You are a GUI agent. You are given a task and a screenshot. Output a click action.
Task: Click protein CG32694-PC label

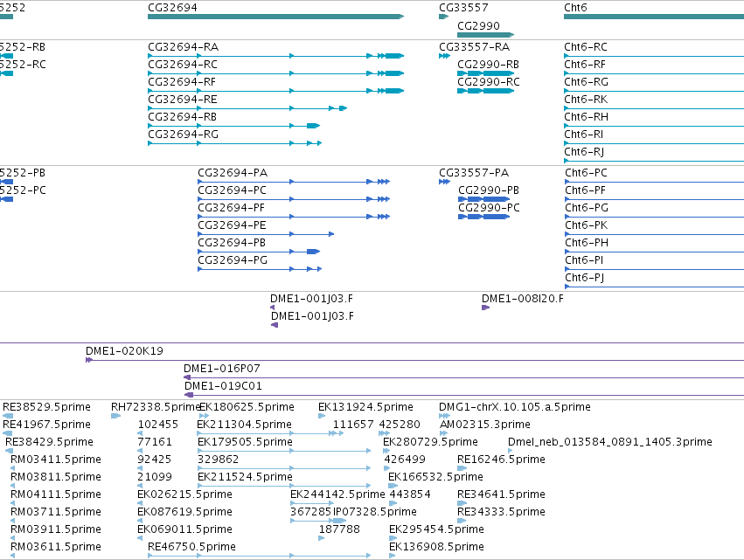tap(232, 190)
